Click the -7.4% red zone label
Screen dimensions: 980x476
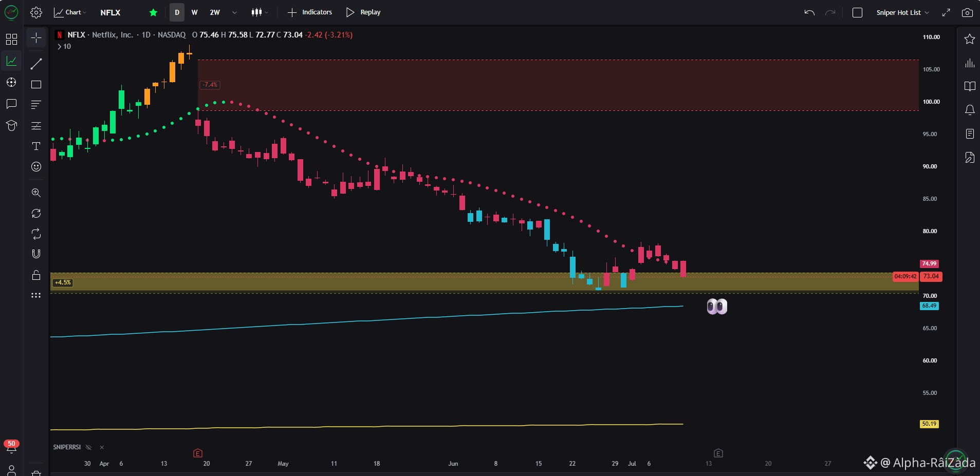coord(210,85)
